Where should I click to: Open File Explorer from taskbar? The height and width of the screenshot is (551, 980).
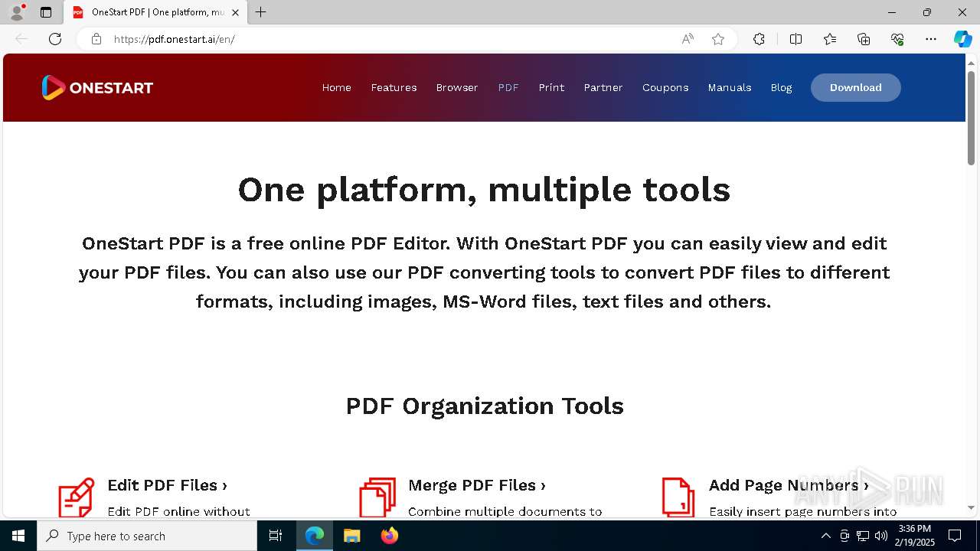pos(351,536)
